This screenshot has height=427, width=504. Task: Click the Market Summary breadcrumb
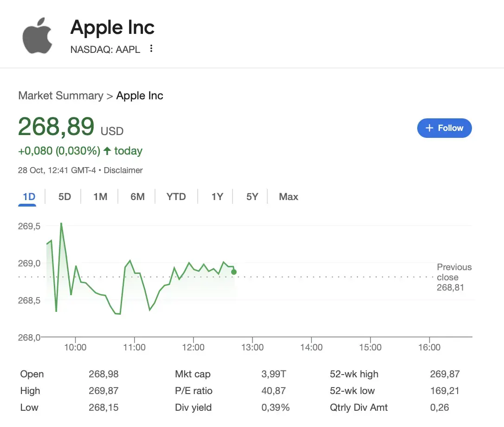60,96
